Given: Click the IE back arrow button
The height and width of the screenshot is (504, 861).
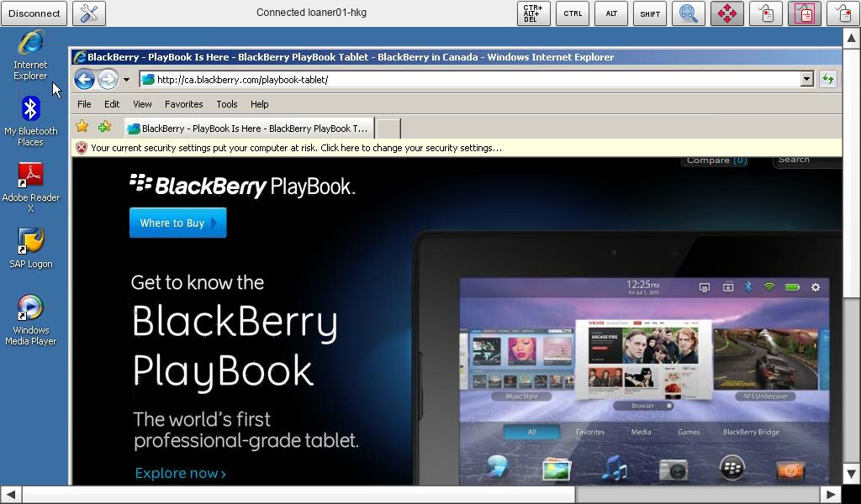Looking at the screenshot, I should (84, 80).
